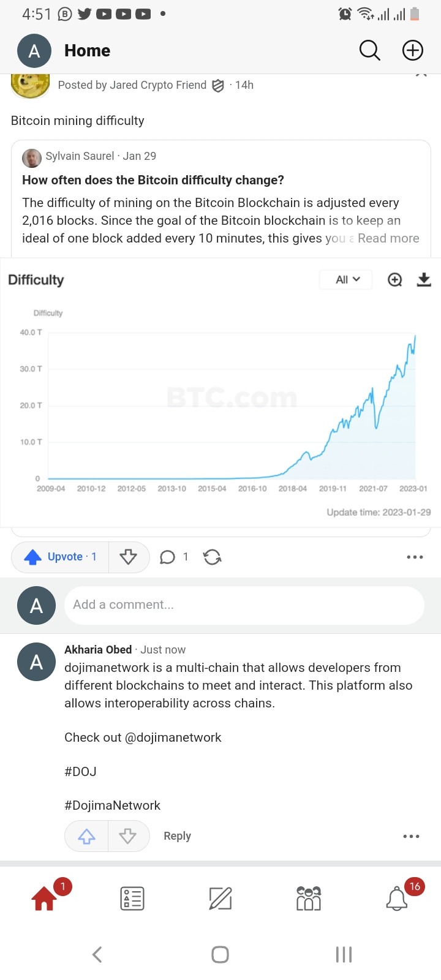This screenshot has height=980, width=441.
Task: Download the Difficulty chart image
Action: point(424,280)
